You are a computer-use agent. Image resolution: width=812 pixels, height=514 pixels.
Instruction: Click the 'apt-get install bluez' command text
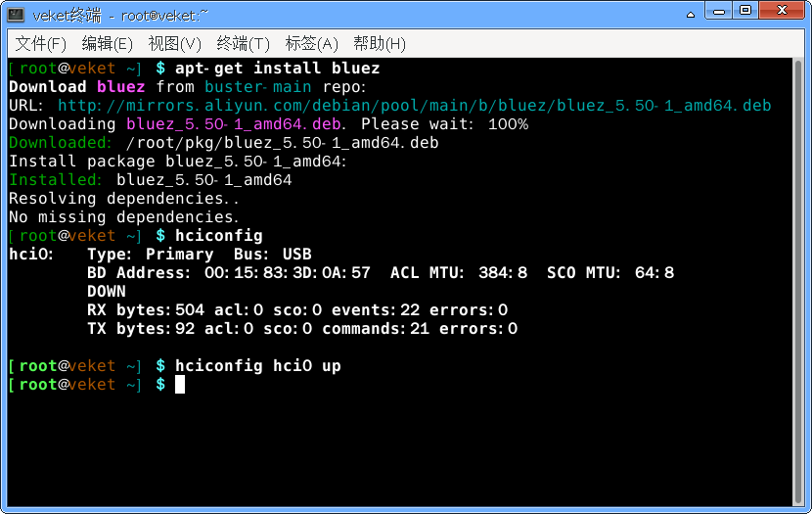(x=278, y=68)
